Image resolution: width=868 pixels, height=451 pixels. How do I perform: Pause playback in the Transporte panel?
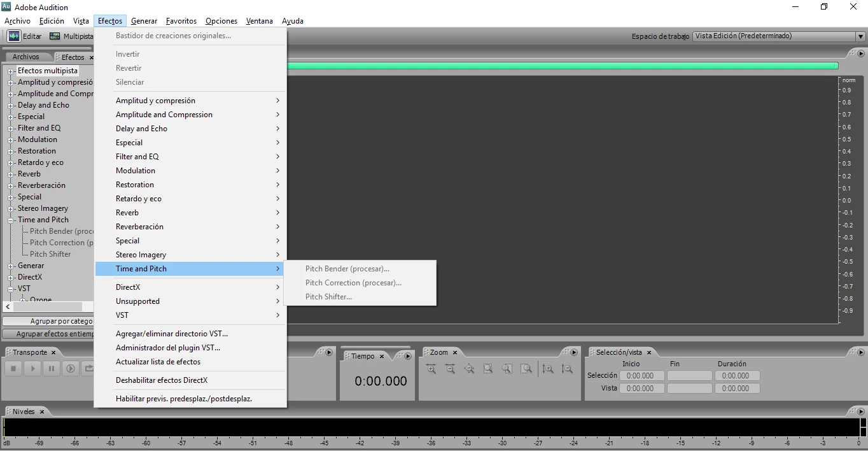[x=52, y=368]
